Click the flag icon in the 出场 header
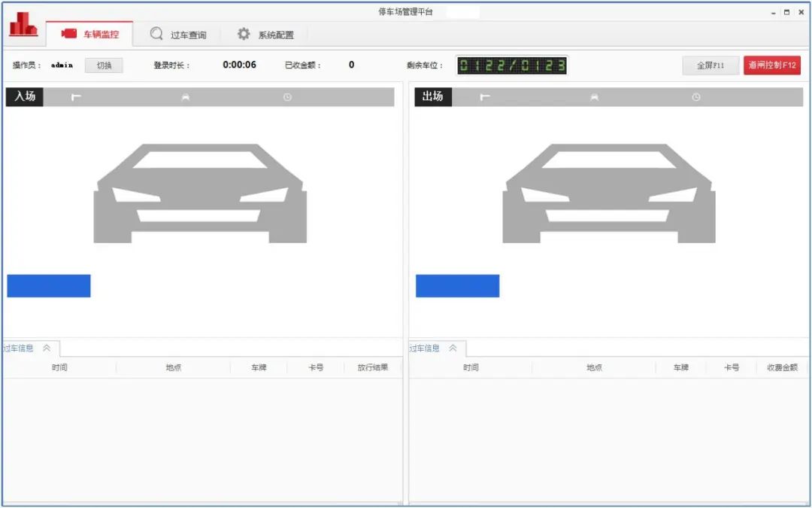 point(484,96)
